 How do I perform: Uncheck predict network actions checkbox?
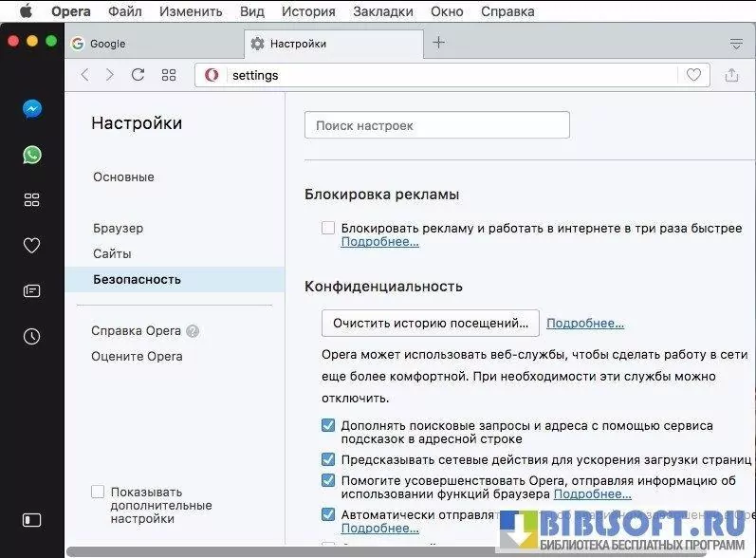(328, 459)
